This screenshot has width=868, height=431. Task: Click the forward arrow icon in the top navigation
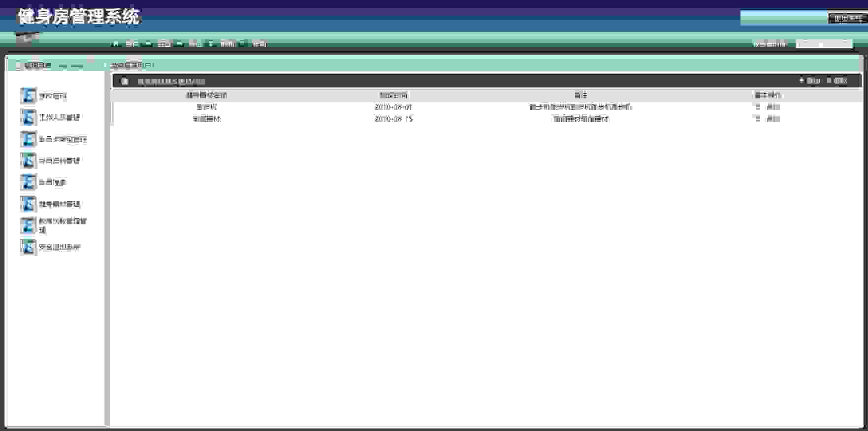coord(180,44)
